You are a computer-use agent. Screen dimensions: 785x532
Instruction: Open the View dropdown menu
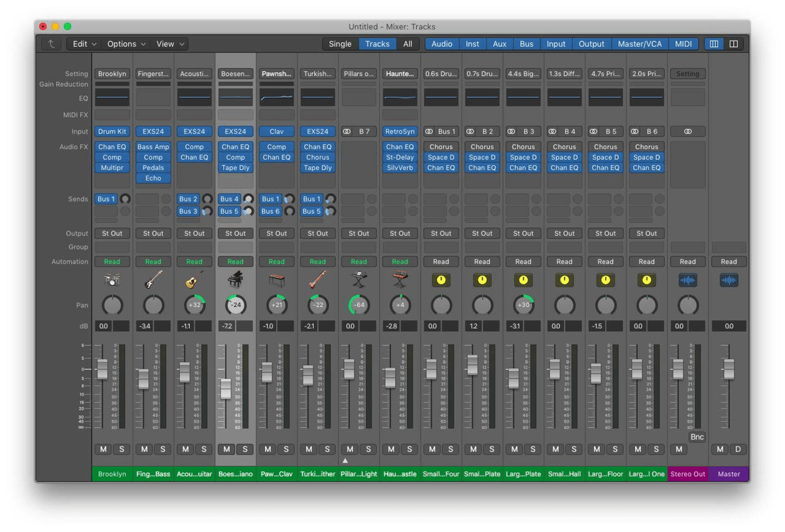[170, 44]
